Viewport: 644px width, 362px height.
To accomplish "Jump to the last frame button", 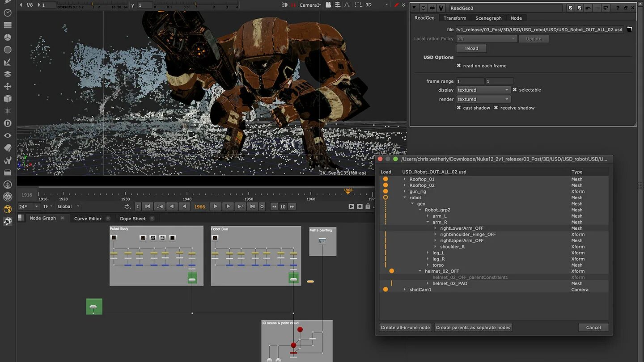I will click(x=253, y=206).
